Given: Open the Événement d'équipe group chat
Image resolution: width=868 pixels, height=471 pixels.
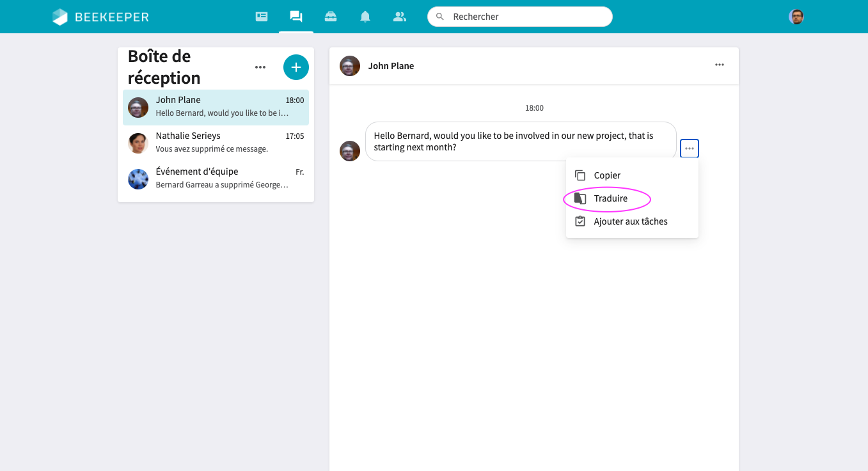Looking at the screenshot, I should [216, 179].
